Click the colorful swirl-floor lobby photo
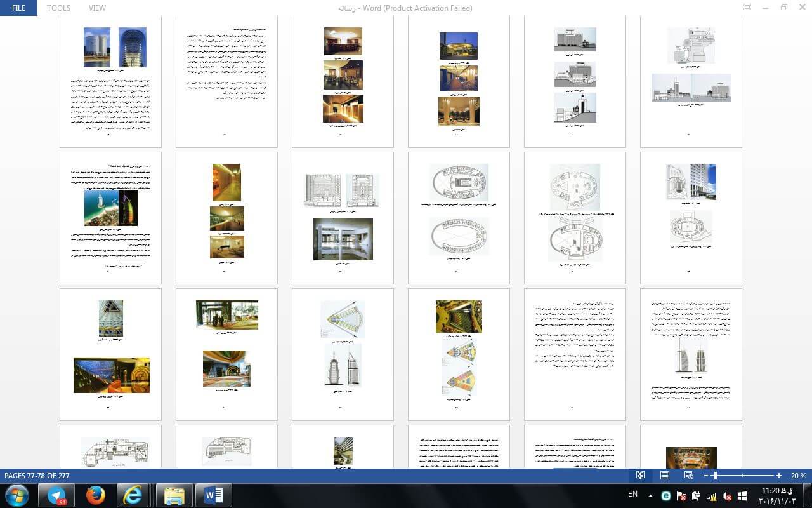Image resolution: width=812 pixels, height=508 pixels. click(226, 368)
